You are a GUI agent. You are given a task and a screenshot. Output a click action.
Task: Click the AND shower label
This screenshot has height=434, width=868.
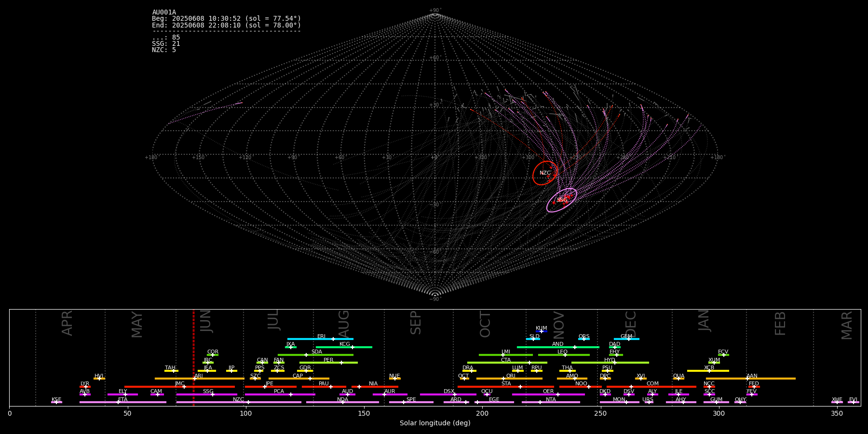coord(557,344)
